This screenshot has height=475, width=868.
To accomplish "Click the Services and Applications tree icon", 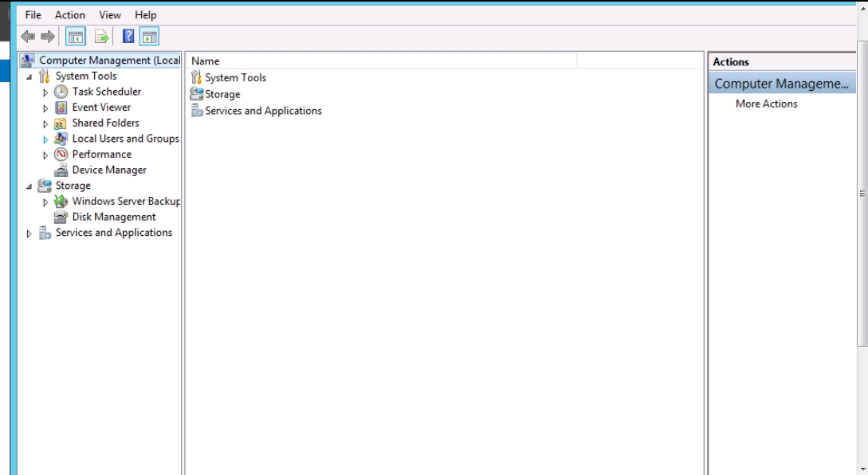I will tap(45, 233).
